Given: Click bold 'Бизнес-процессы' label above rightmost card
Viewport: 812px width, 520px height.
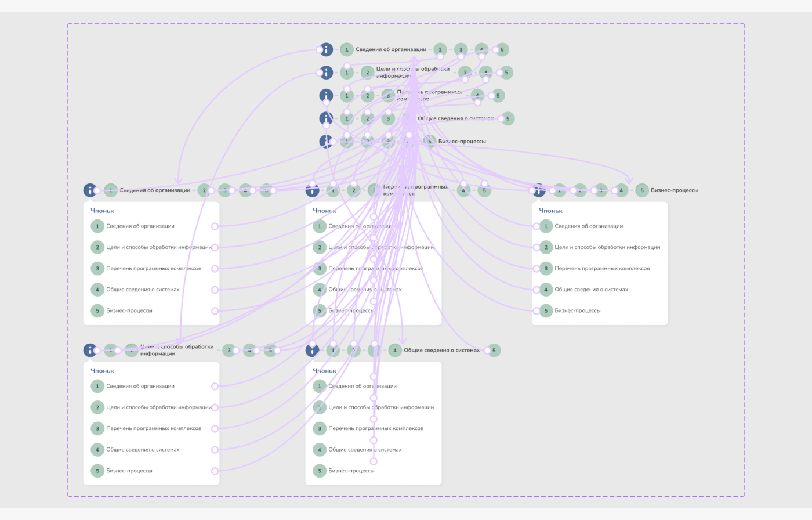Looking at the screenshot, I should (674, 190).
